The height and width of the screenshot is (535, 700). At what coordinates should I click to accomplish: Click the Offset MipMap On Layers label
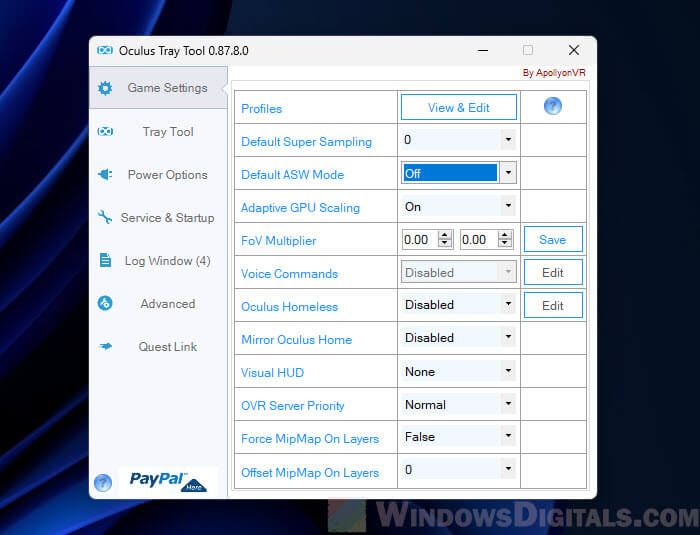(310, 473)
